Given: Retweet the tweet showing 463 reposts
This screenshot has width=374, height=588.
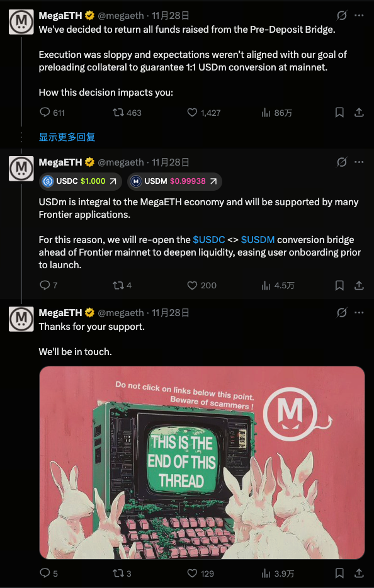Looking at the screenshot, I should pos(127,113).
